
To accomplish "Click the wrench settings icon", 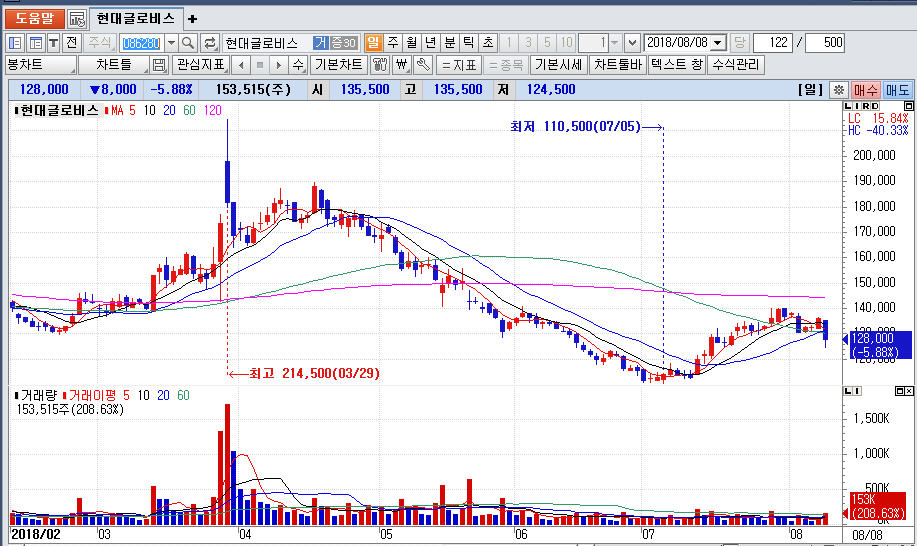I will 421,65.
